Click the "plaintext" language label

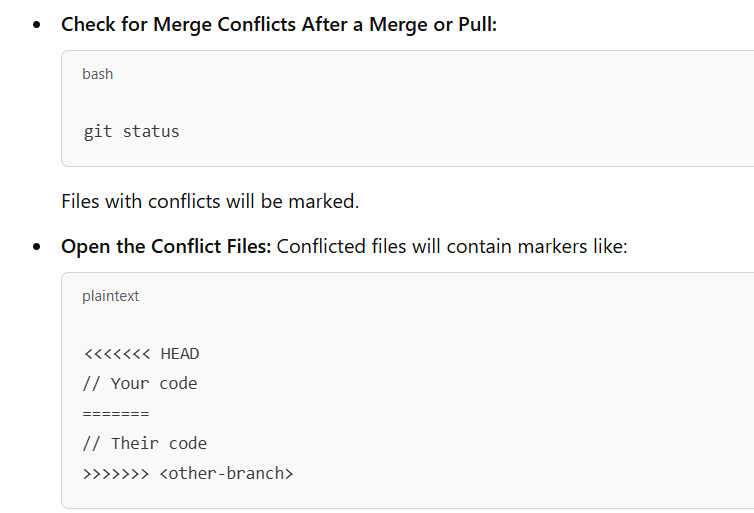click(110, 296)
